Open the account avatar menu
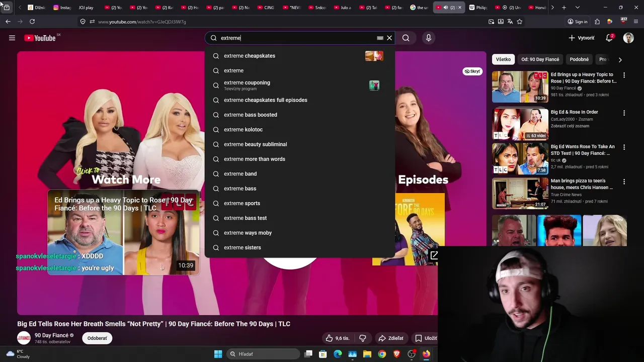The image size is (644, 362). 628,38
